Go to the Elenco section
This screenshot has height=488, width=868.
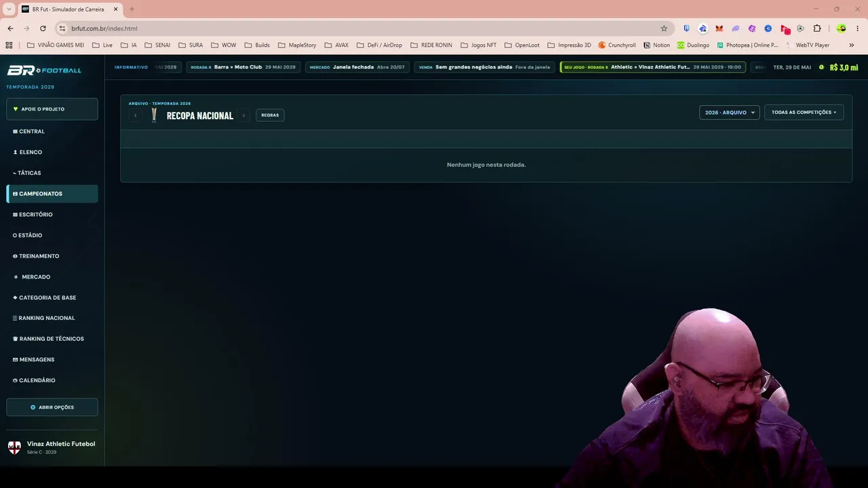coord(52,152)
